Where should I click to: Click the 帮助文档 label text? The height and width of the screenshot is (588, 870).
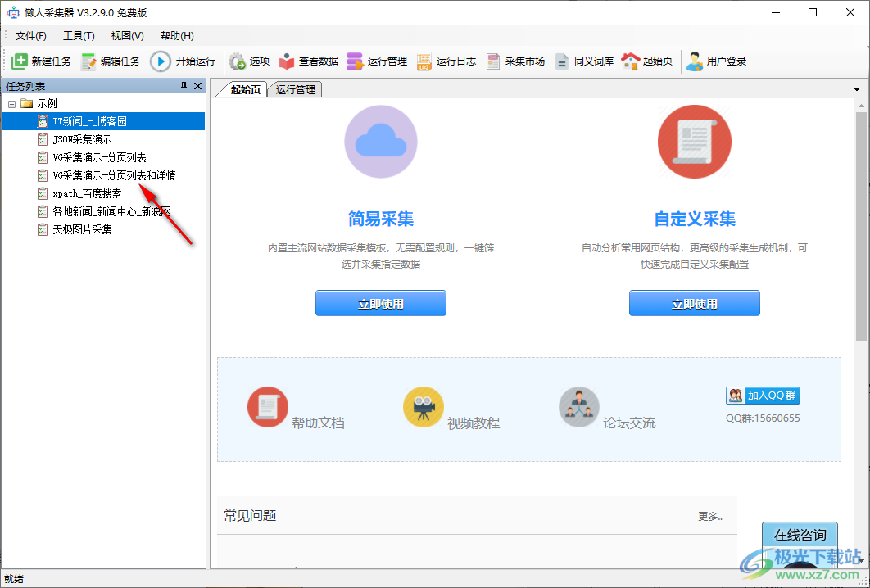319,423
